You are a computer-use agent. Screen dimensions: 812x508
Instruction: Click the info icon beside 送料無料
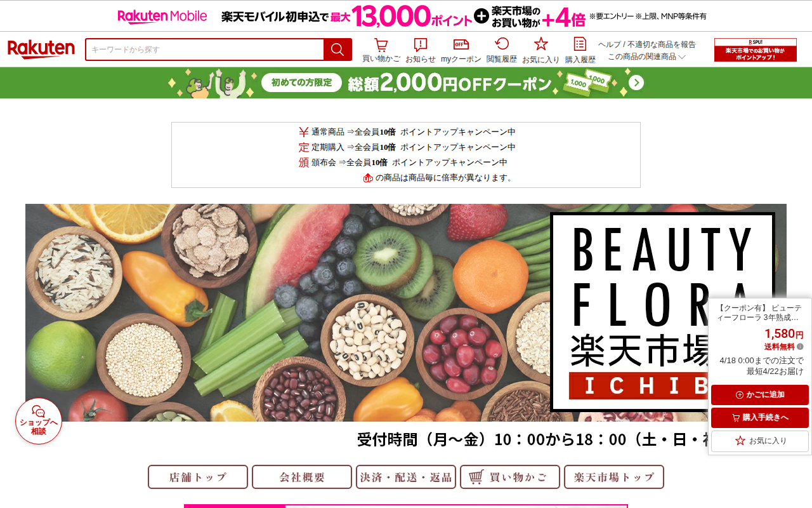click(x=800, y=347)
